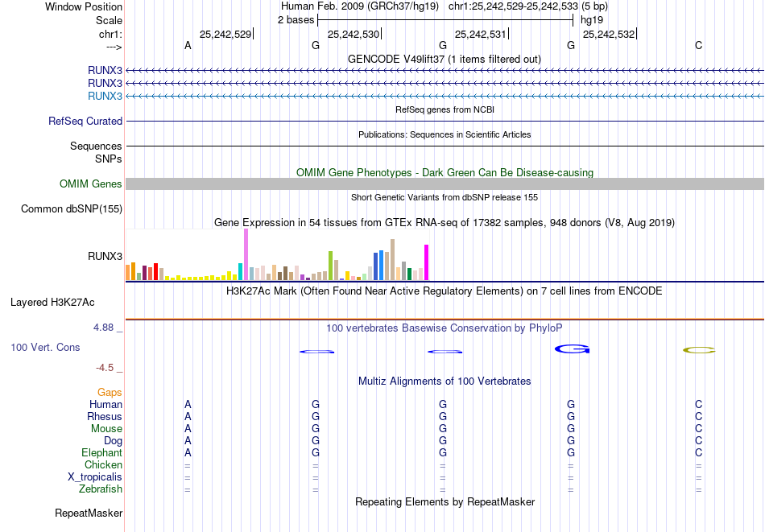Viewport: 765px width, 532px height.
Task: Select the Mouse alignment row label
Action: (x=106, y=429)
